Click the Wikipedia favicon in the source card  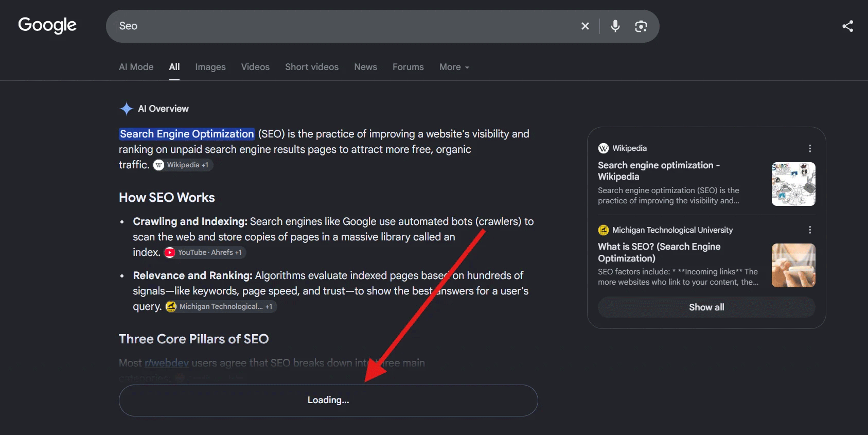(604, 148)
